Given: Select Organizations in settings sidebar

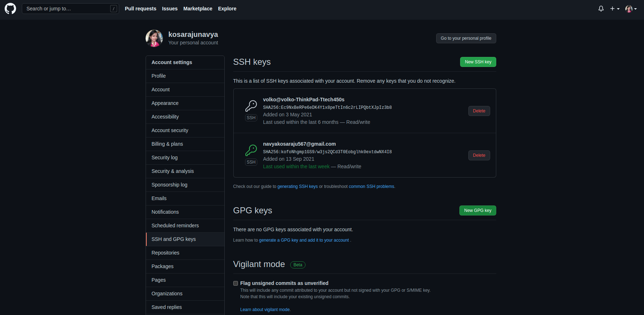Looking at the screenshot, I should (x=185, y=294).
